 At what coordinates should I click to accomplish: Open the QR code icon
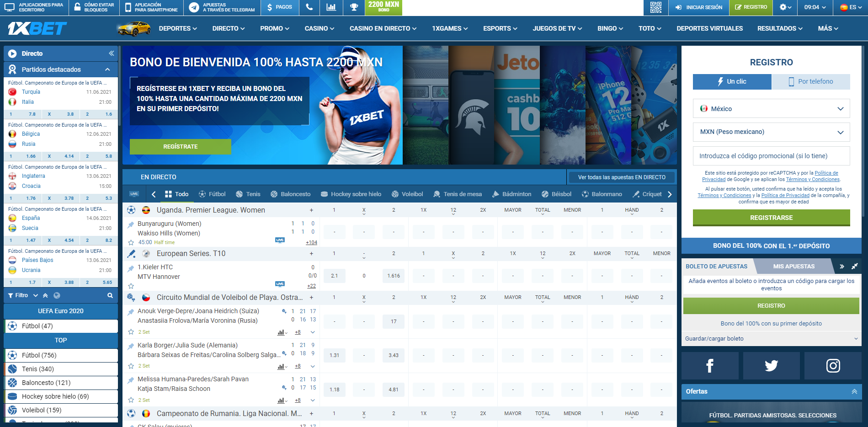(656, 7)
